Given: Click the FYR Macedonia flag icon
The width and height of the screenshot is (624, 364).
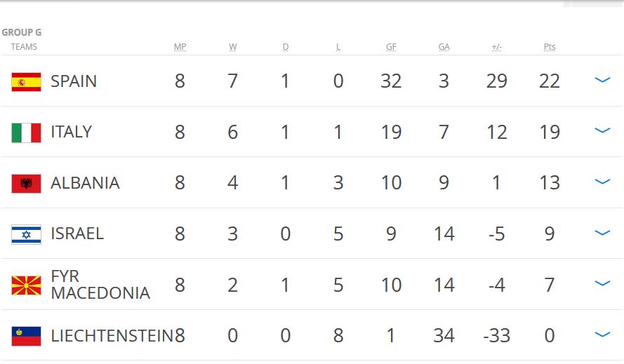Looking at the screenshot, I should click(26, 285).
